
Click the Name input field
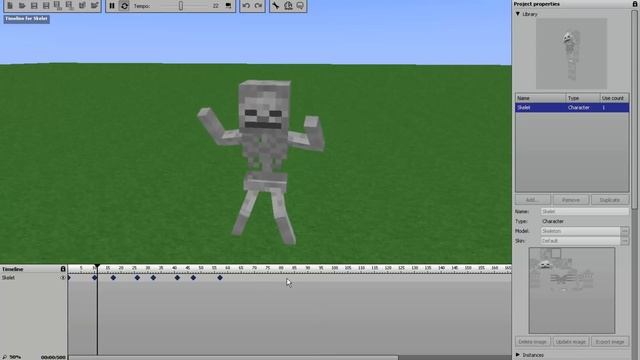point(584,211)
